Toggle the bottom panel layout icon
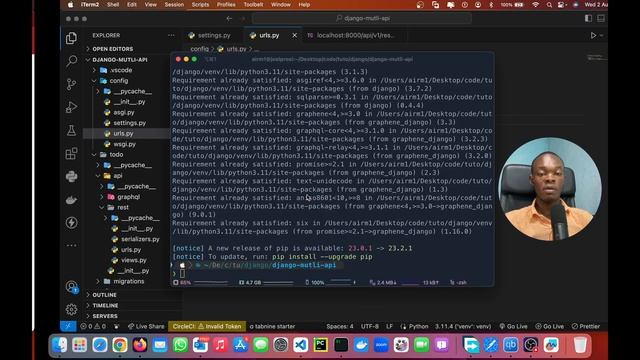Viewport: 640px width, 360px height. point(601,18)
